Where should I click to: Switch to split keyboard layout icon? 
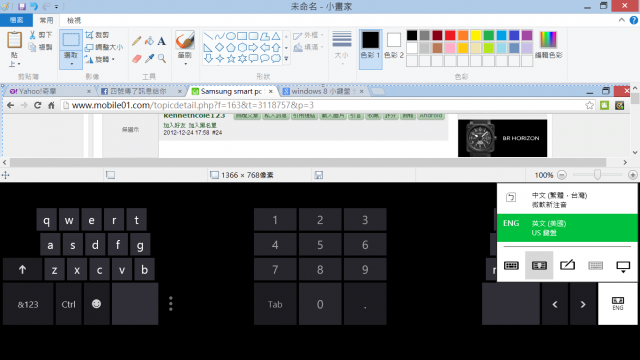[539, 265]
